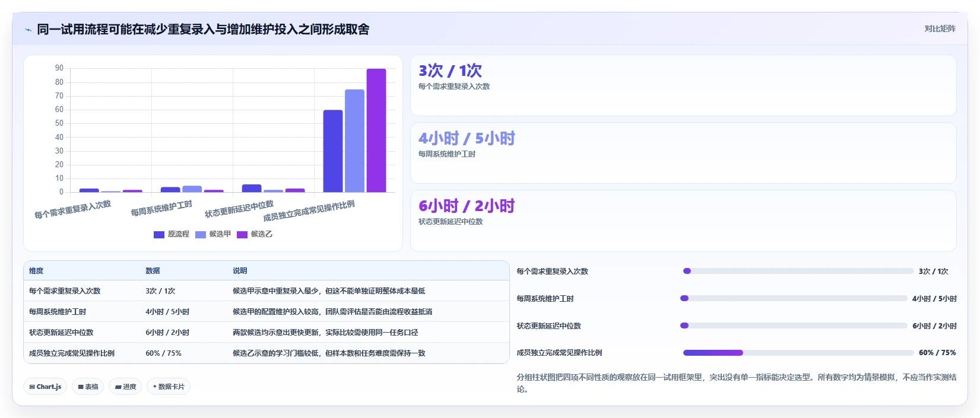Image resolution: width=980 pixels, height=418 pixels.
Task: Click the 6小时 / 2小时 table cell
Action: (167, 333)
